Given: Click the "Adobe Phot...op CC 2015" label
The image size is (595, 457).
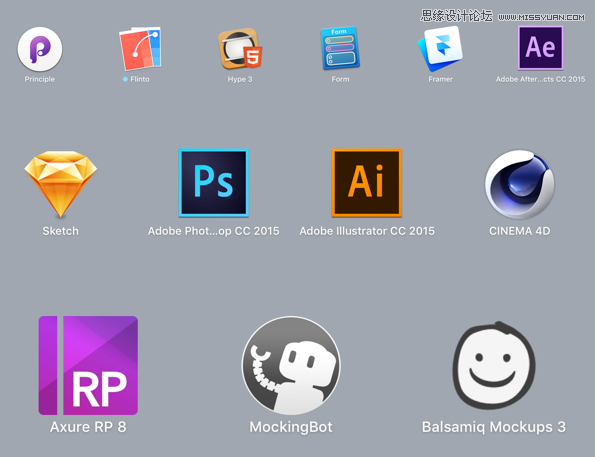Looking at the screenshot, I should [214, 231].
